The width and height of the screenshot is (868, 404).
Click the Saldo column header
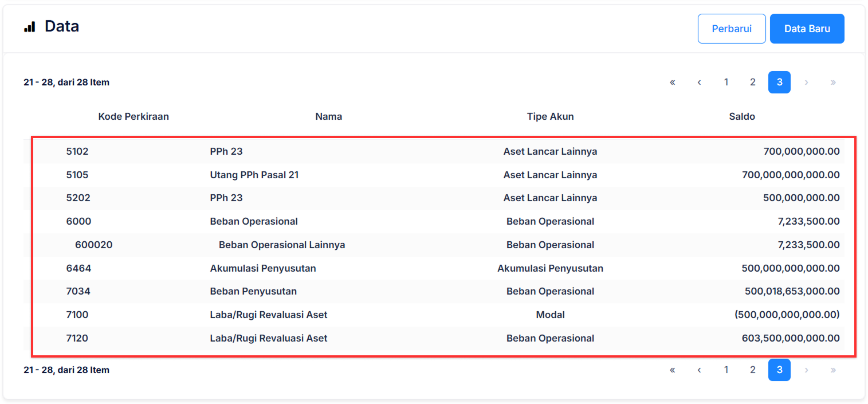[742, 116]
